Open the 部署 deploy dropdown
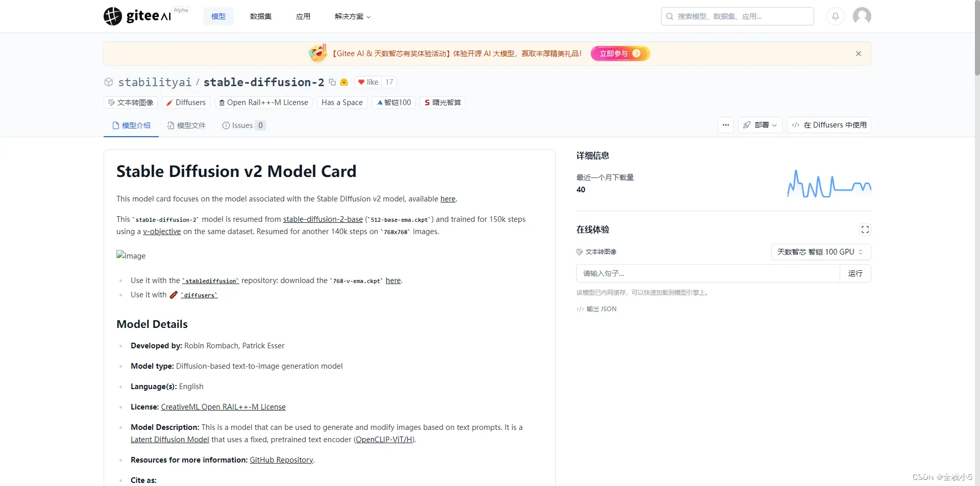The image size is (980, 486). 760,125
